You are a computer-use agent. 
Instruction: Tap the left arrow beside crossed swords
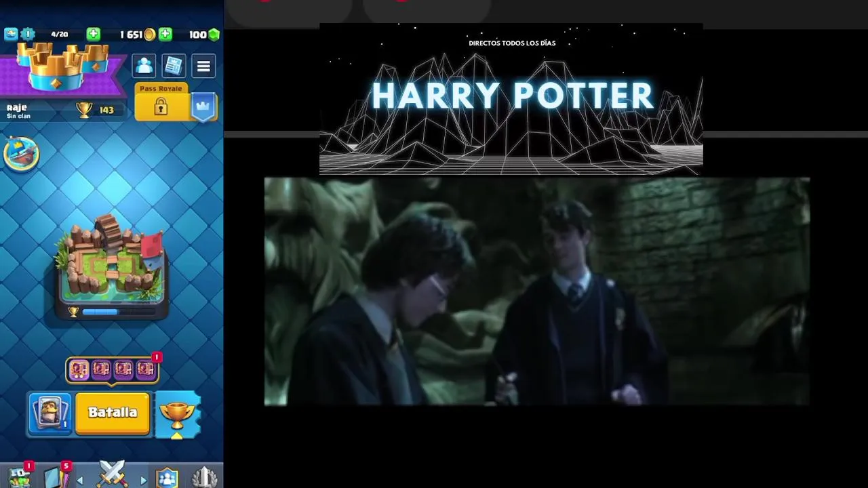[80, 481]
